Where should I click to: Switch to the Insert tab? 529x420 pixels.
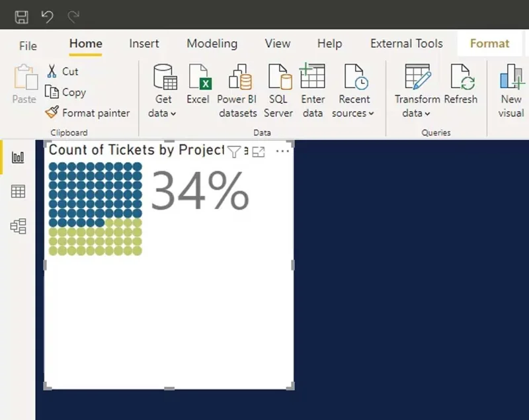pos(144,44)
